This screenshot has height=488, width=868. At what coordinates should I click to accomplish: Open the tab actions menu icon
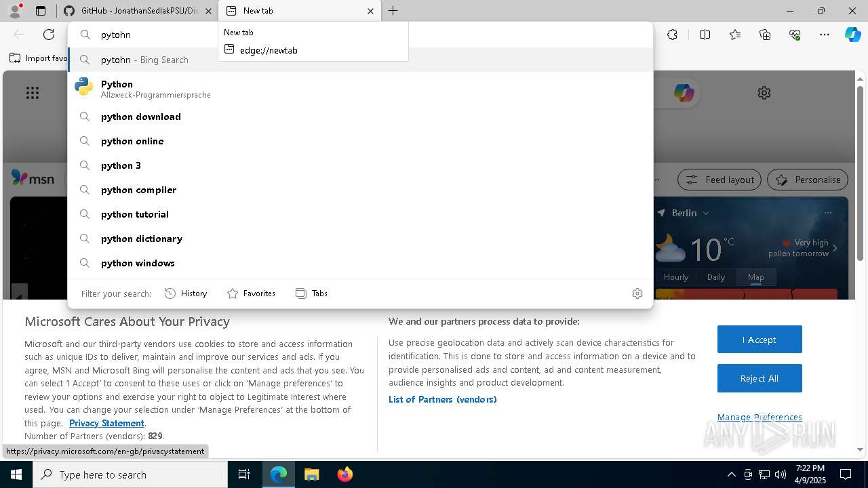click(x=41, y=11)
